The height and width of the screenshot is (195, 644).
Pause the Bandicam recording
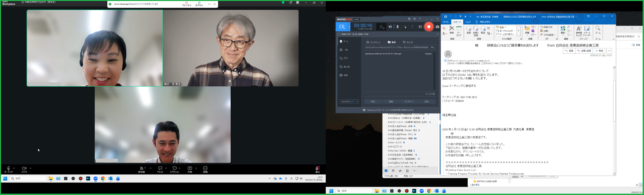(x=420, y=27)
